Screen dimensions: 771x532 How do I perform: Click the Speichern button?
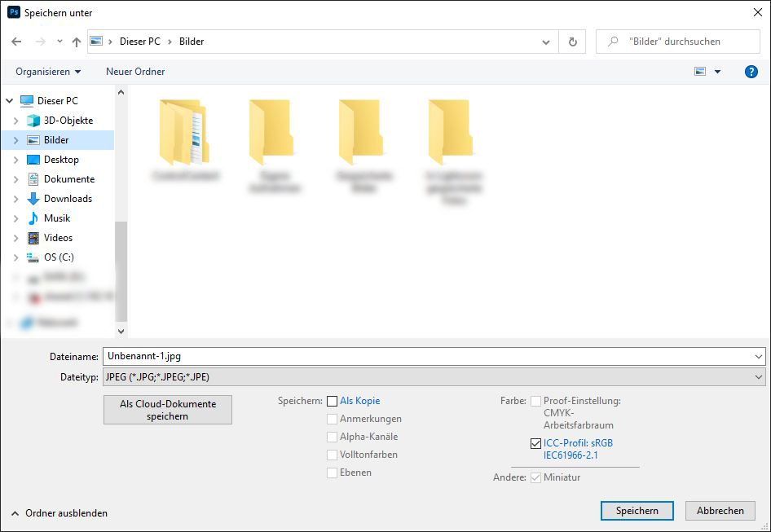click(x=637, y=511)
